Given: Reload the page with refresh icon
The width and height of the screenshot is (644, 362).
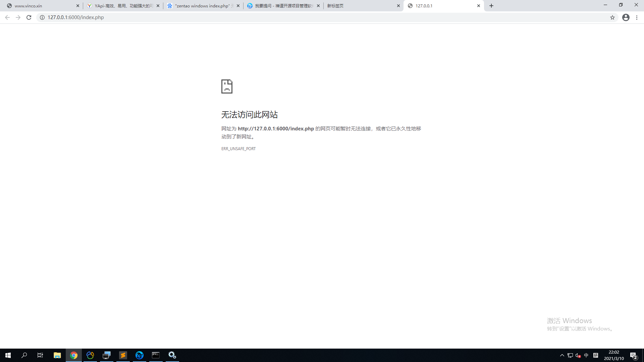Looking at the screenshot, I should (29, 17).
